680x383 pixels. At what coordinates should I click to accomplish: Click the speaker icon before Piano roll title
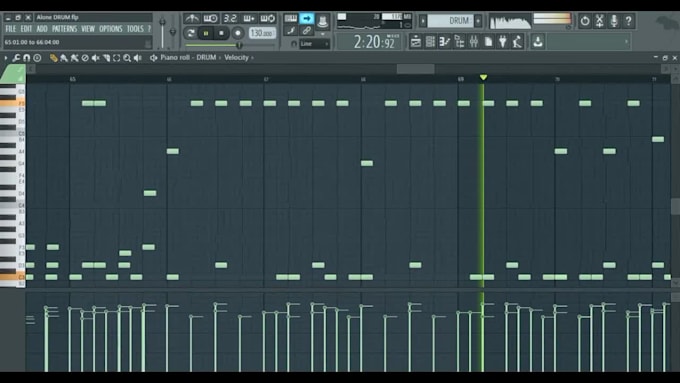[x=153, y=58]
